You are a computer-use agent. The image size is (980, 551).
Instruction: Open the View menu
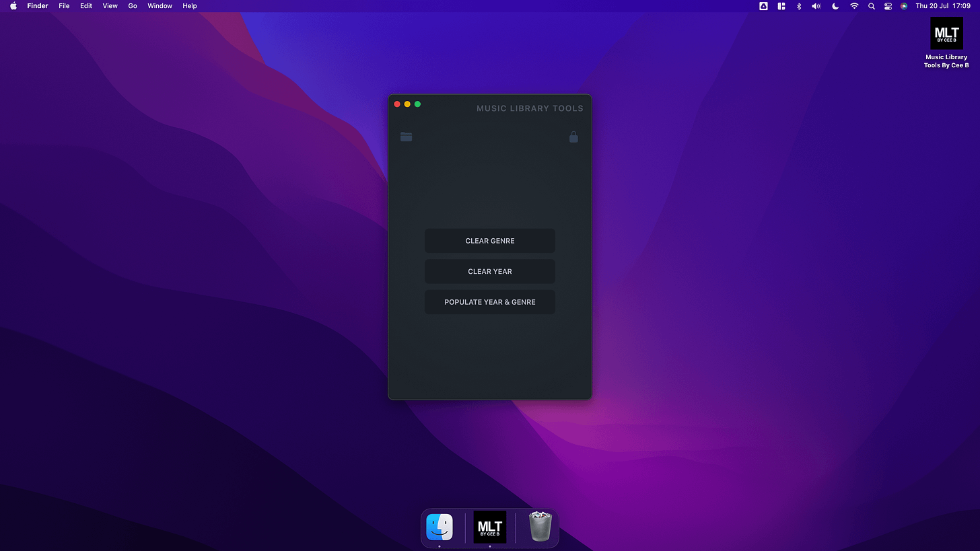(x=110, y=6)
